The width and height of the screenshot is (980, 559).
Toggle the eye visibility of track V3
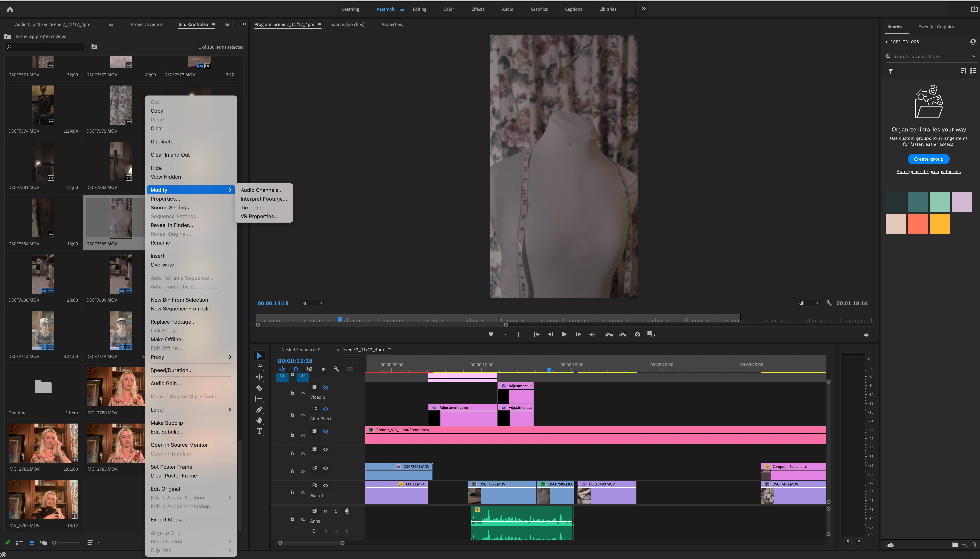325,449
